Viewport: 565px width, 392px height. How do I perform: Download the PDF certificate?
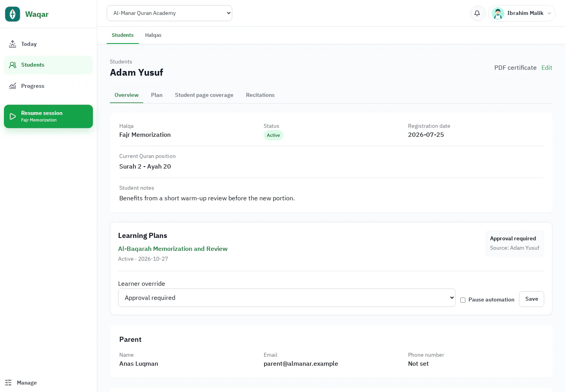[x=515, y=68]
